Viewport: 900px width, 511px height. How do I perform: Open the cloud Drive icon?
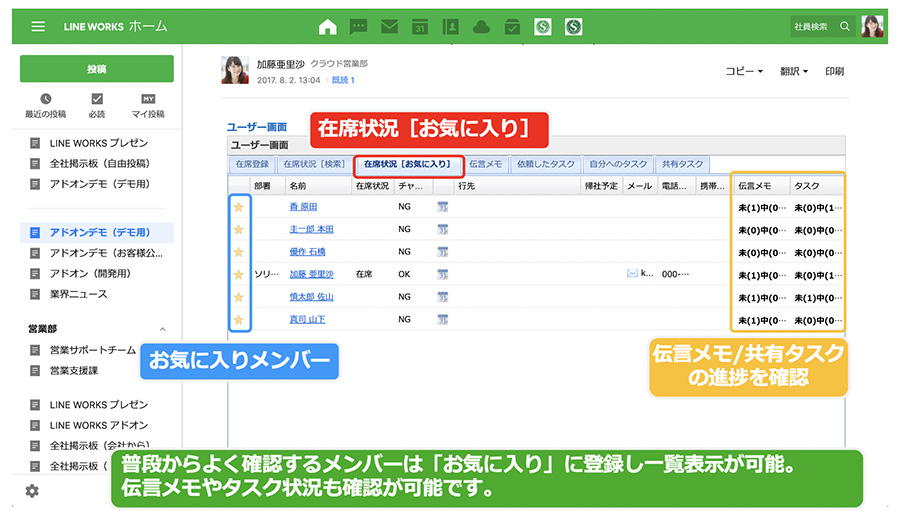[481, 27]
